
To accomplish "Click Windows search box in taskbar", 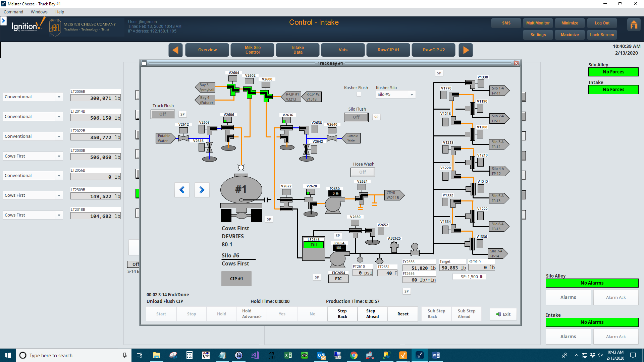I will 74,355.
